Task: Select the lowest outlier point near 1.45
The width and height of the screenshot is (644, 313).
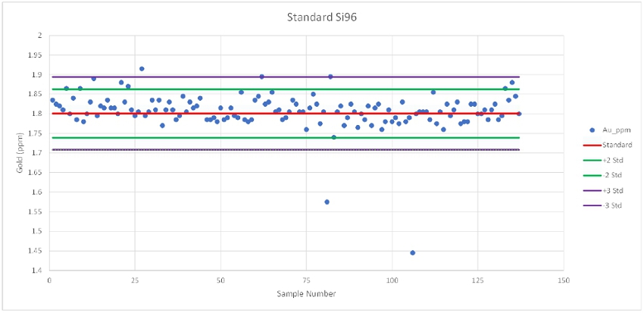Action: point(413,252)
